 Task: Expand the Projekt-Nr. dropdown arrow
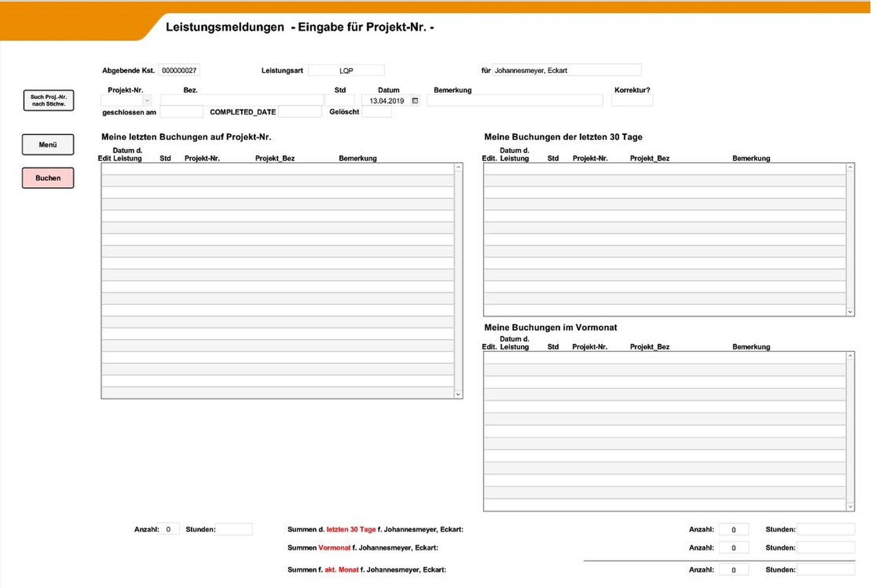point(147,101)
